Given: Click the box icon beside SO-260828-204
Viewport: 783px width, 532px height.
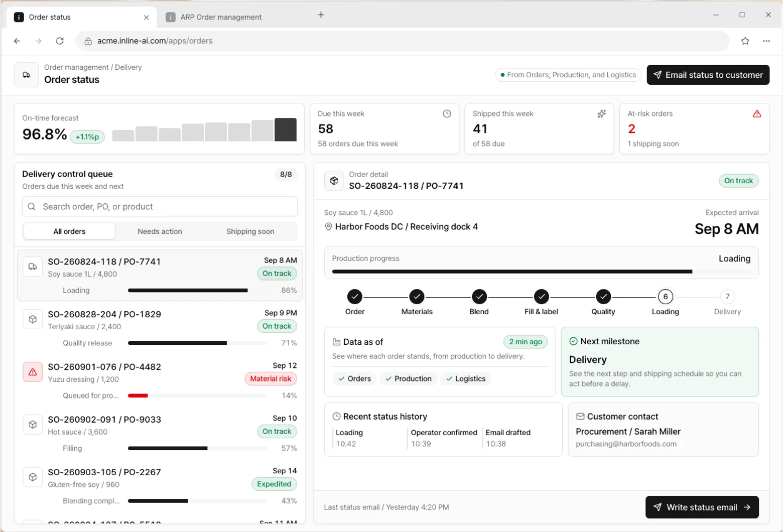Looking at the screenshot, I should point(33,319).
